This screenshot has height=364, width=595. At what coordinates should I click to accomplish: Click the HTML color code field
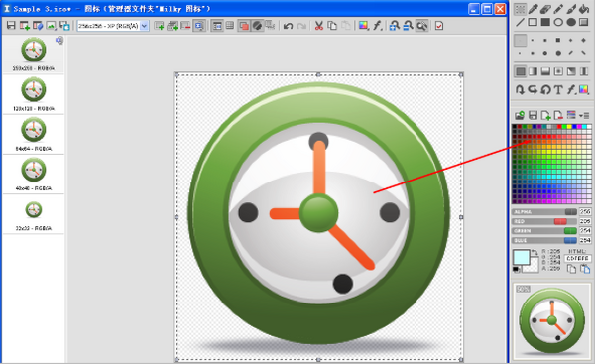577,258
